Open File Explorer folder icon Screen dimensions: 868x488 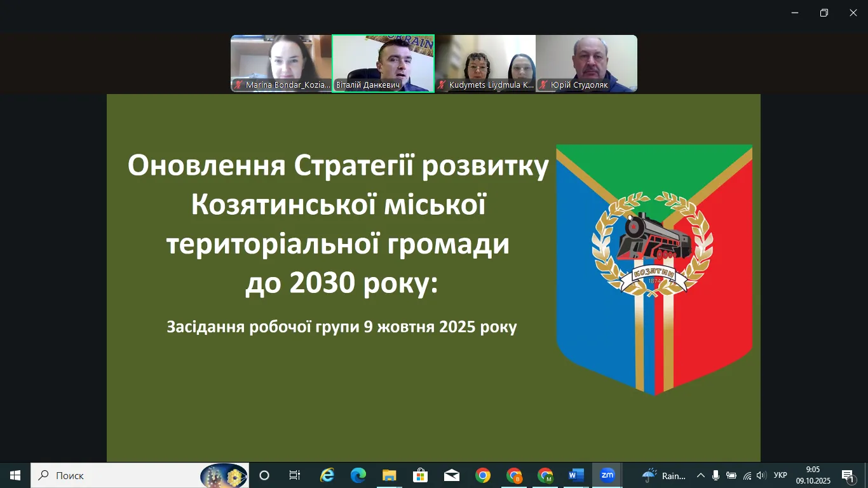(390, 475)
